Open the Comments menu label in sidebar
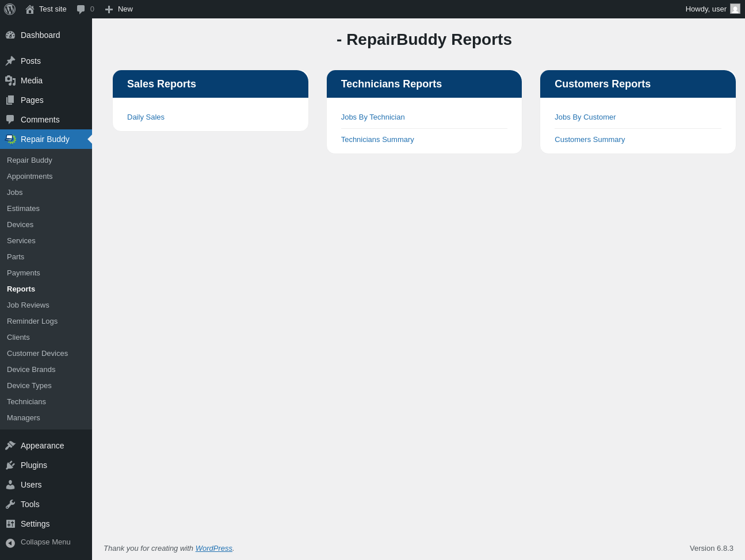Image resolution: width=745 pixels, height=560 pixels. (x=40, y=120)
